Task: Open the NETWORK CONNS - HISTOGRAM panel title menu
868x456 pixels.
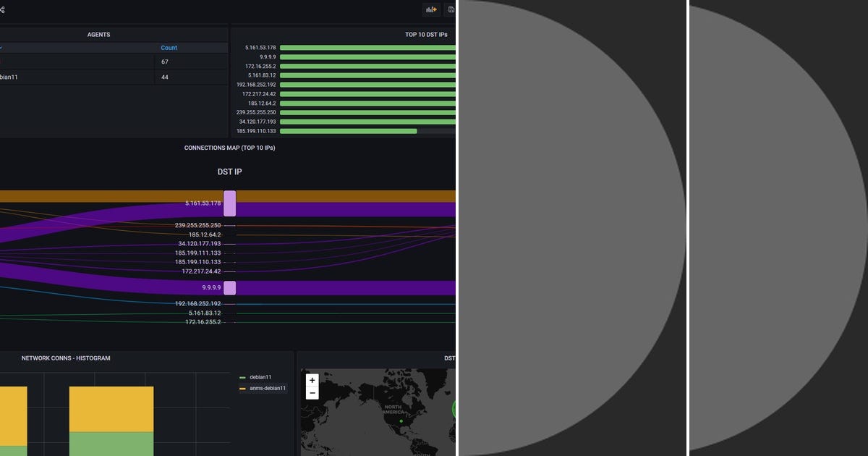Action: pyautogui.click(x=66, y=358)
